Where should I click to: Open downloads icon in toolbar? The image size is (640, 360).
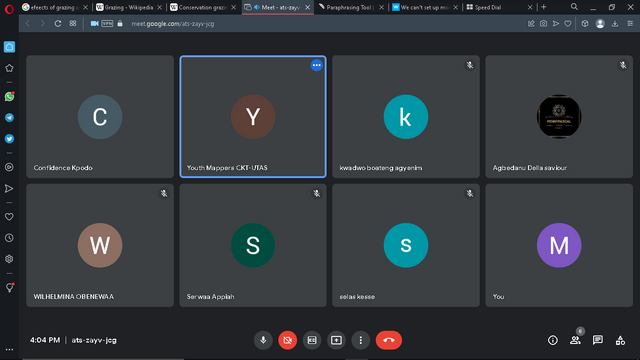click(615, 24)
